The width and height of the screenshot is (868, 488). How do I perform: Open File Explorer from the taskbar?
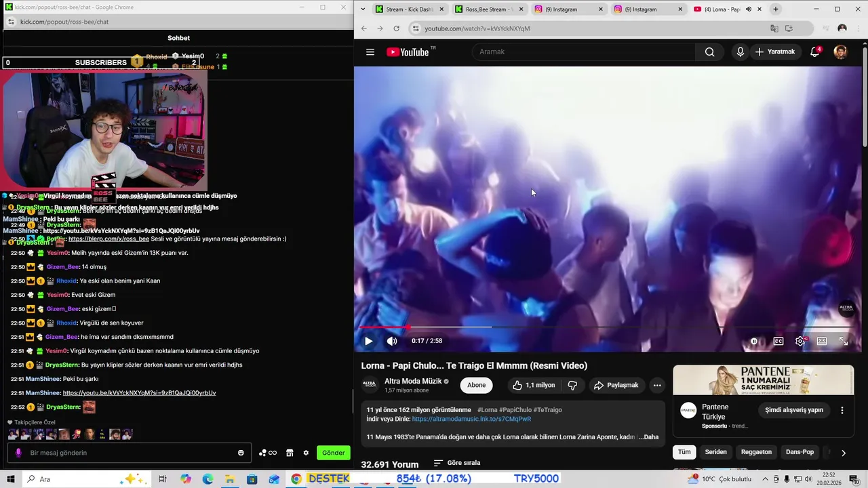point(230,479)
